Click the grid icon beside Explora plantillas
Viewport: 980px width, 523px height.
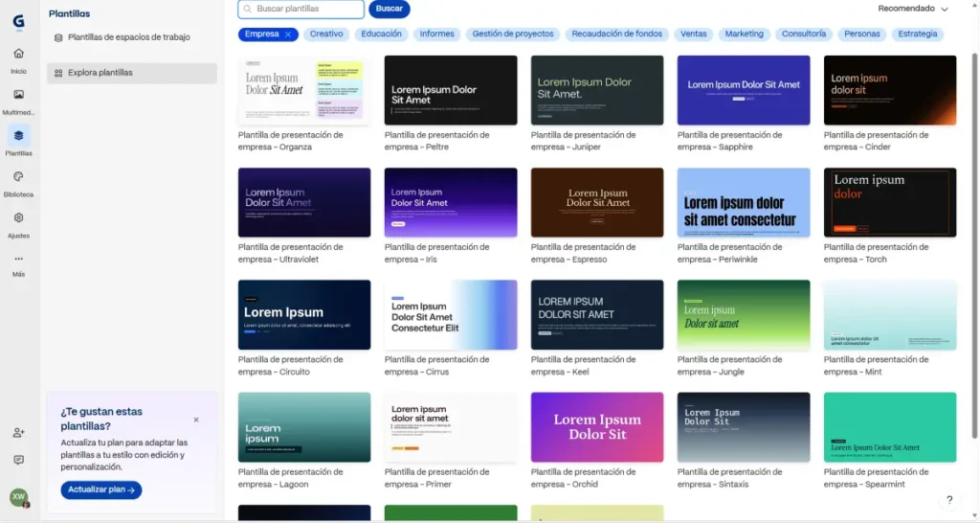58,73
